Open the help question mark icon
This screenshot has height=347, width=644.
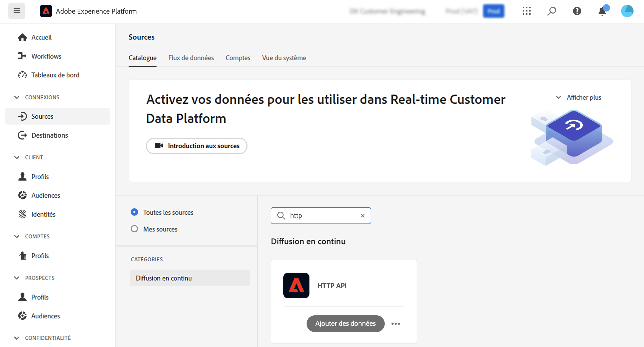point(577,11)
